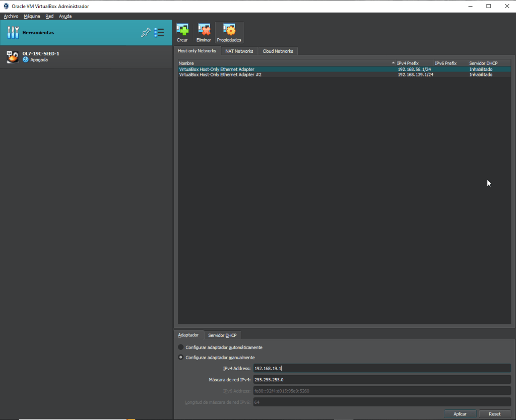Switch to the NAT Networks tab
The width and height of the screenshot is (516, 420).
click(239, 51)
